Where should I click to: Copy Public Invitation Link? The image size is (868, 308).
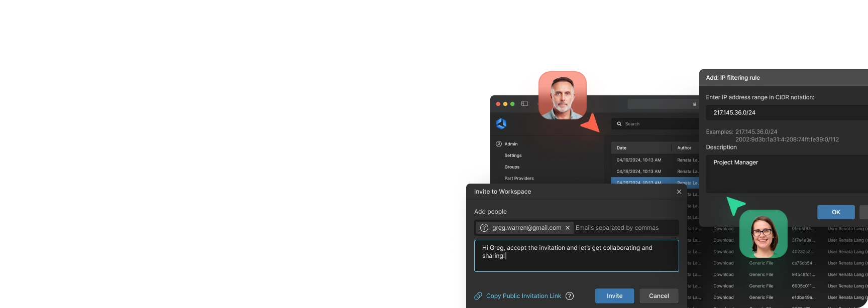point(523,296)
